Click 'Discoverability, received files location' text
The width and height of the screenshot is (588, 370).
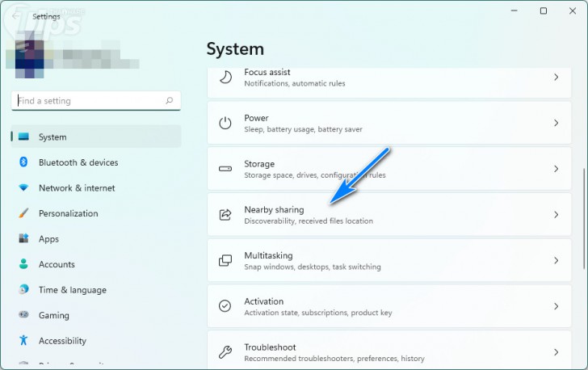[x=309, y=221]
